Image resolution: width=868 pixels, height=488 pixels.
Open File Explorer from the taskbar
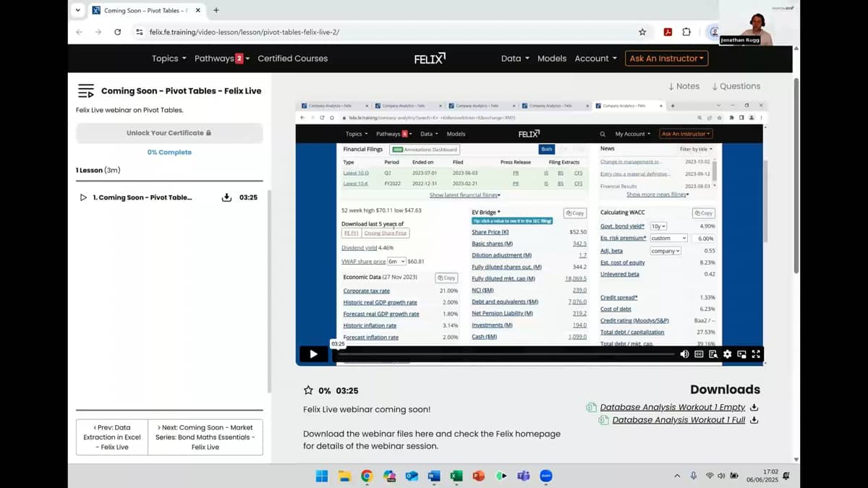click(x=344, y=476)
